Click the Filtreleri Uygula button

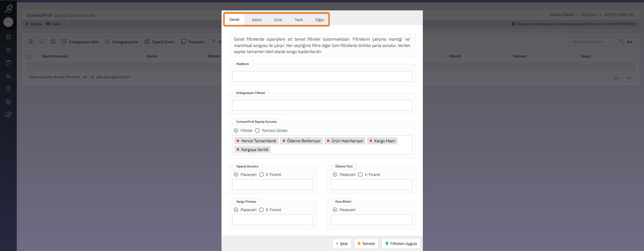tap(401, 244)
